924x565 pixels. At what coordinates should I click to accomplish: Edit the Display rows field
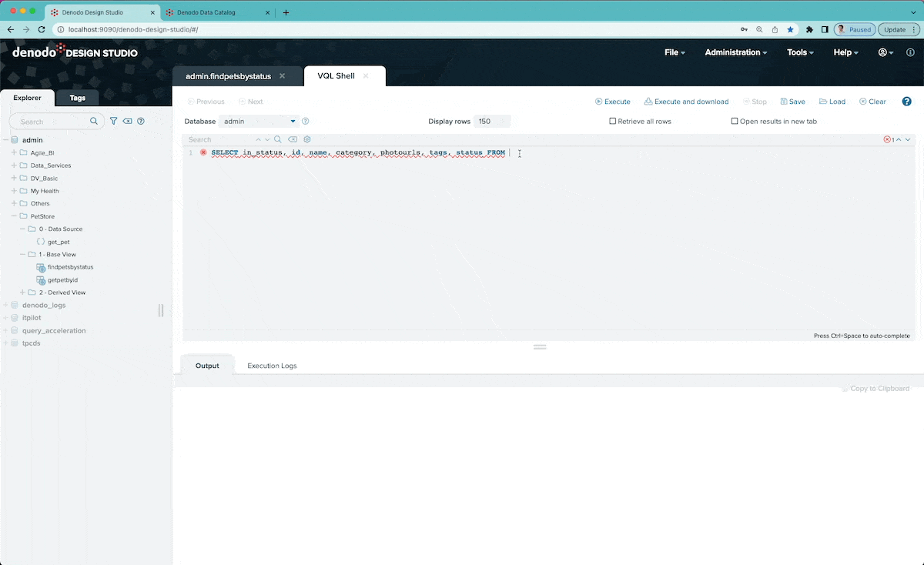[x=492, y=122]
